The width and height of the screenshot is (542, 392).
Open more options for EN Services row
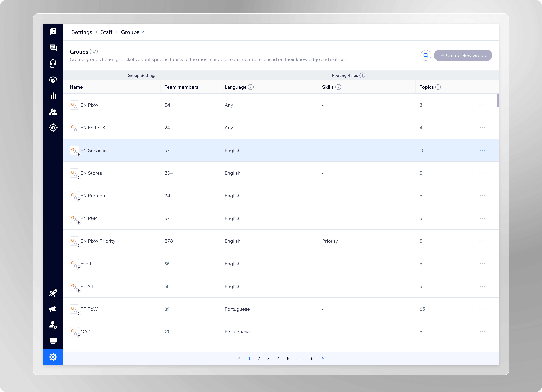482,150
